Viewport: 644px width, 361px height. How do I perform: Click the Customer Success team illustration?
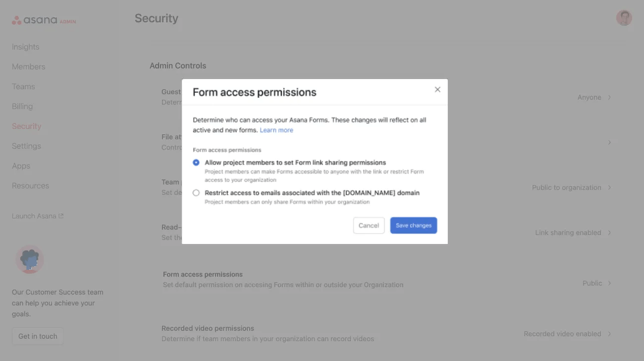click(x=30, y=259)
